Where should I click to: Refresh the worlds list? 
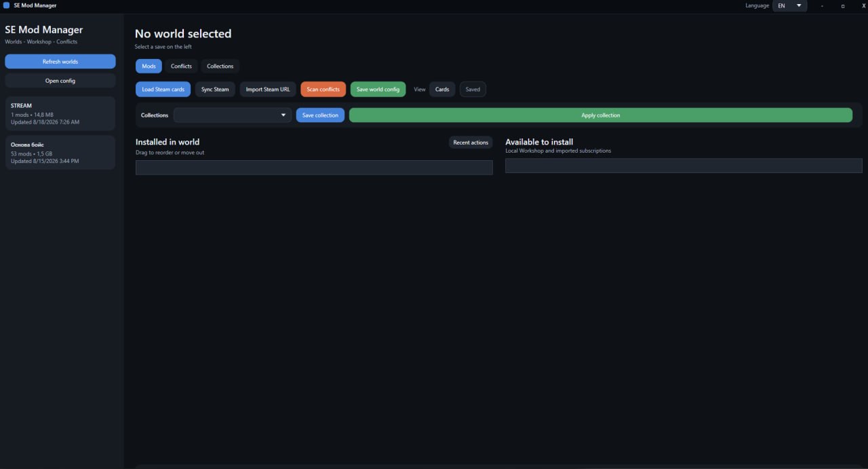(x=60, y=62)
